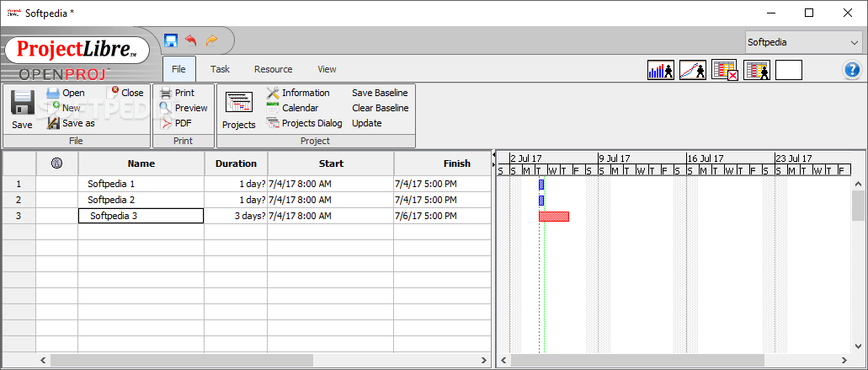
Task: Click the Start column header
Action: 331,164
